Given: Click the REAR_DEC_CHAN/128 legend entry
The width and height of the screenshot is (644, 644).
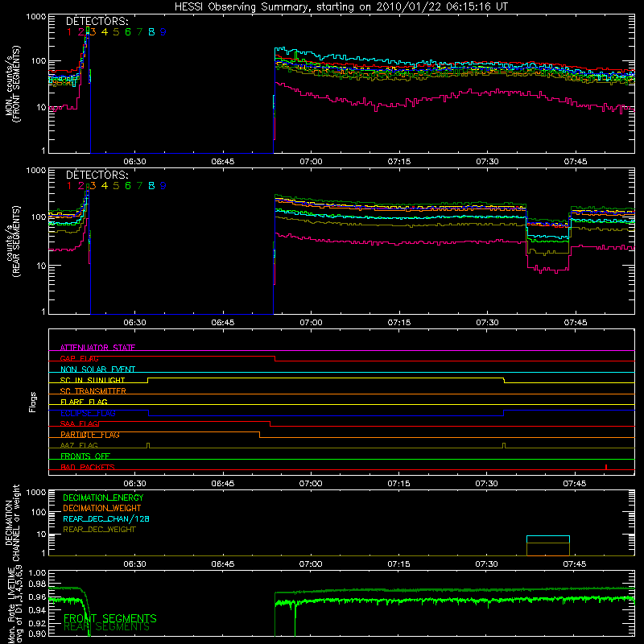Looking at the screenshot, I should [x=106, y=518].
